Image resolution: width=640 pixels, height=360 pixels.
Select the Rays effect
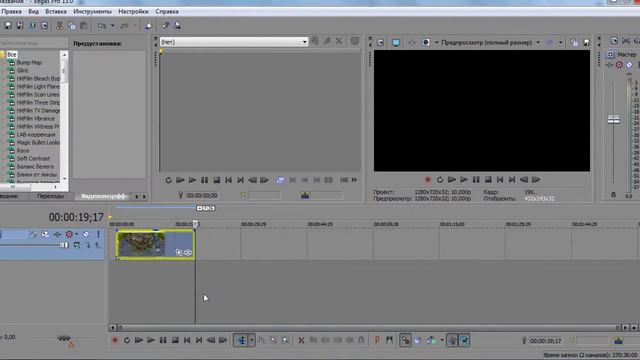tap(23, 150)
